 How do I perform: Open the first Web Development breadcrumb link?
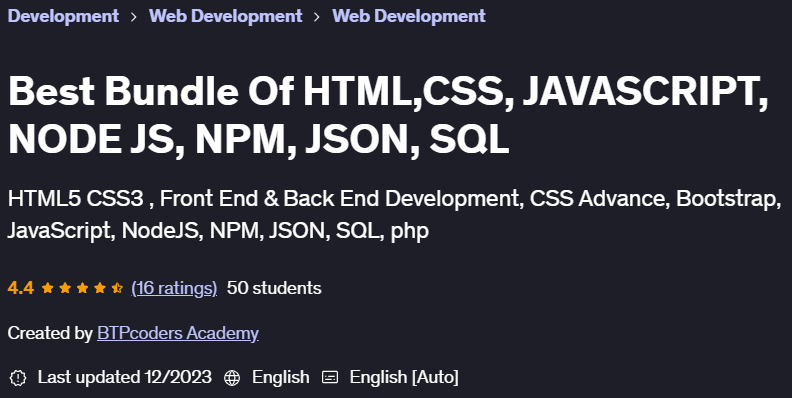[x=225, y=16]
